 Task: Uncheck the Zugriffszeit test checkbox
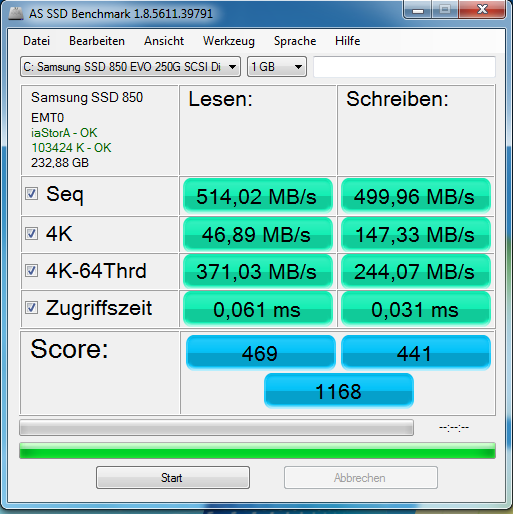[31, 308]
